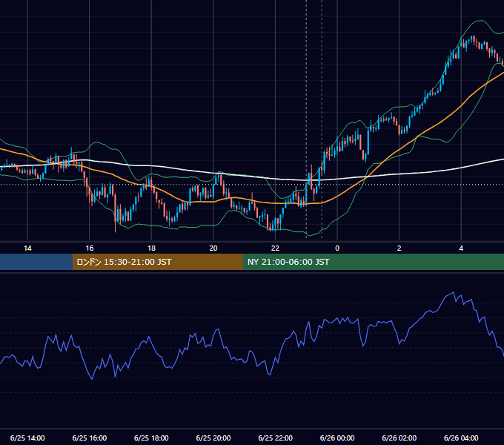
Task: Click the 6/25 20:00 date label
Action: [213, 438]
